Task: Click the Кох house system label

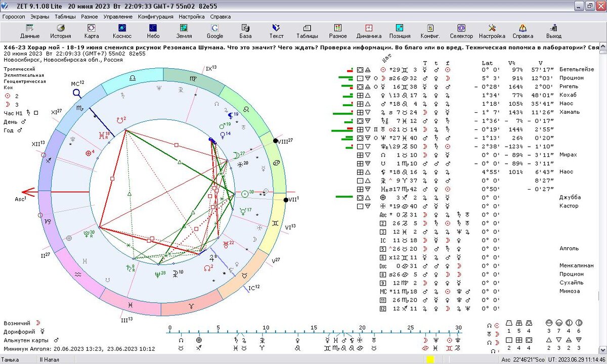Action: tap(8, 87)
